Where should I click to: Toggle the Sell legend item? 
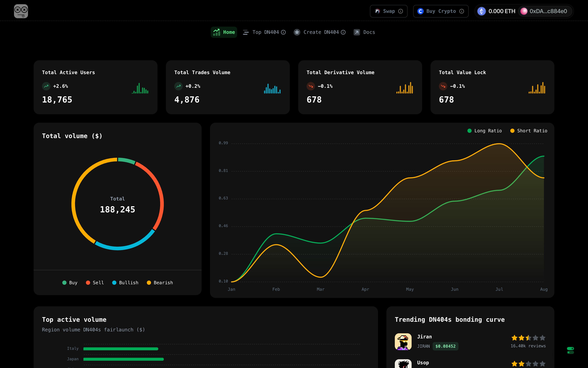(95, 282)
